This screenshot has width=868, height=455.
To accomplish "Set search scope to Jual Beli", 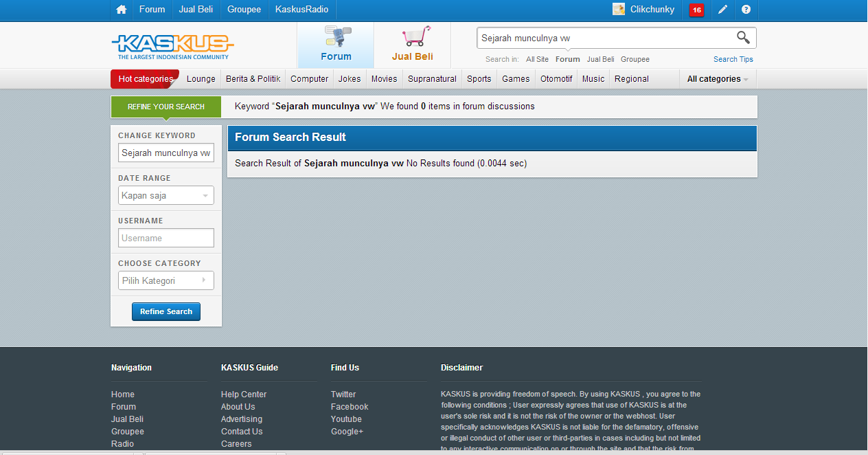I will click(x=601, y=59).
